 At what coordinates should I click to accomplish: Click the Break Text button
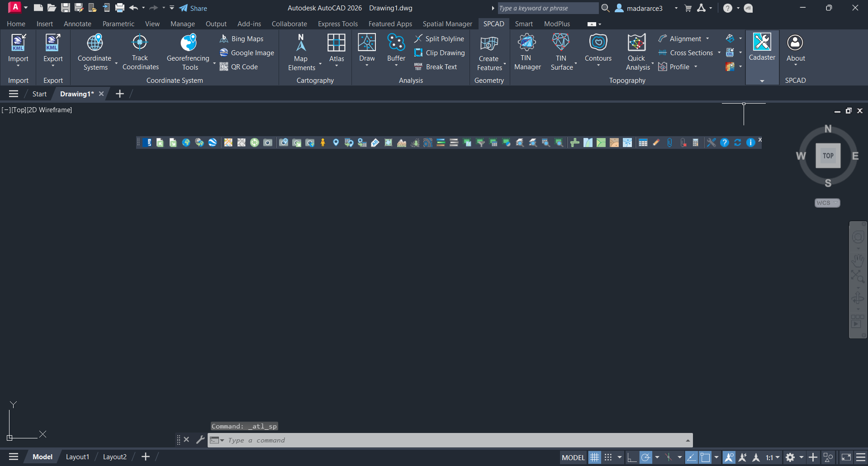pos(436,67)
